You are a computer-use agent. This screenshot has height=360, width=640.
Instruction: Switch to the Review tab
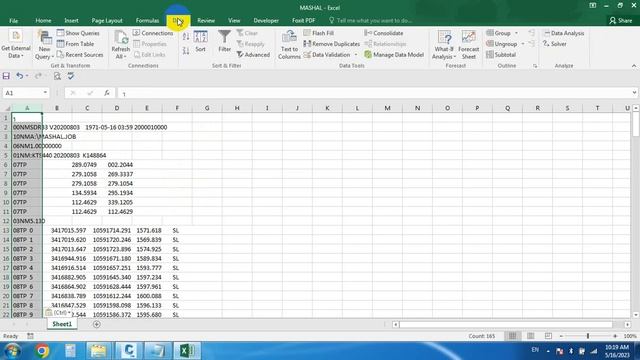click(206, 20)
